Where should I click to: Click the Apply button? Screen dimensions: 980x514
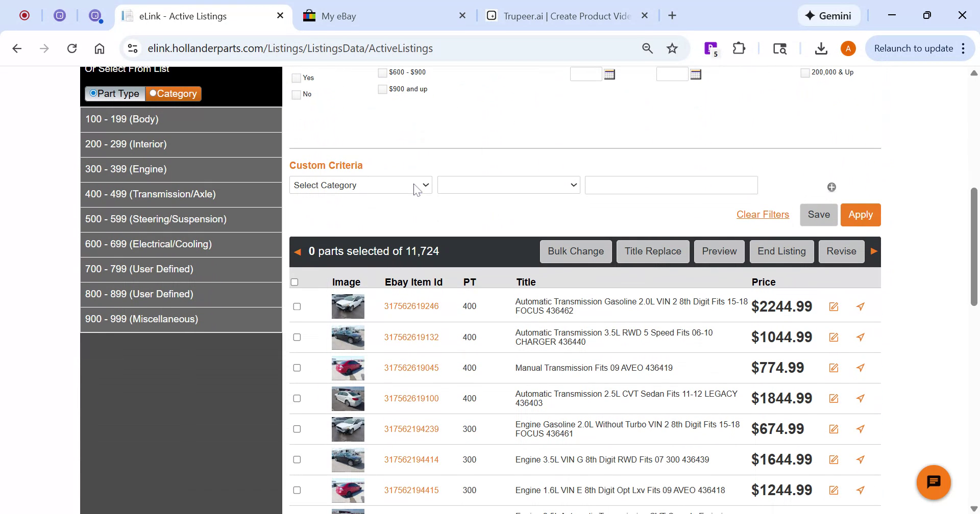point(860,214)
